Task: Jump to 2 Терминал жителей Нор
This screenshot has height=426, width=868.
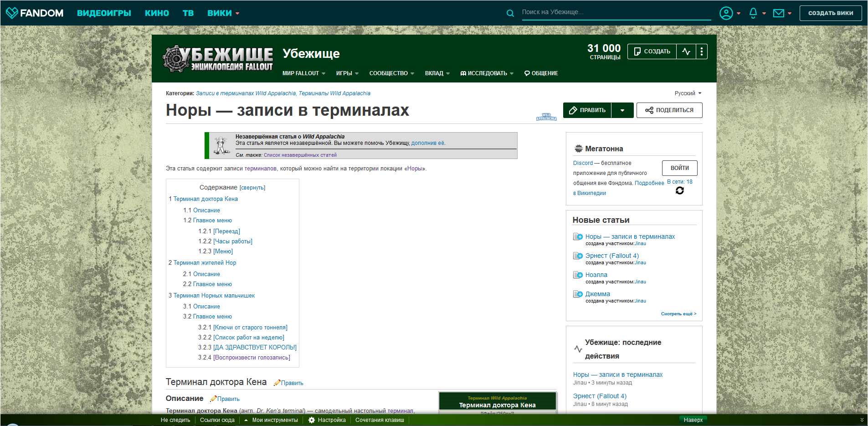Action: pos(202,263)
